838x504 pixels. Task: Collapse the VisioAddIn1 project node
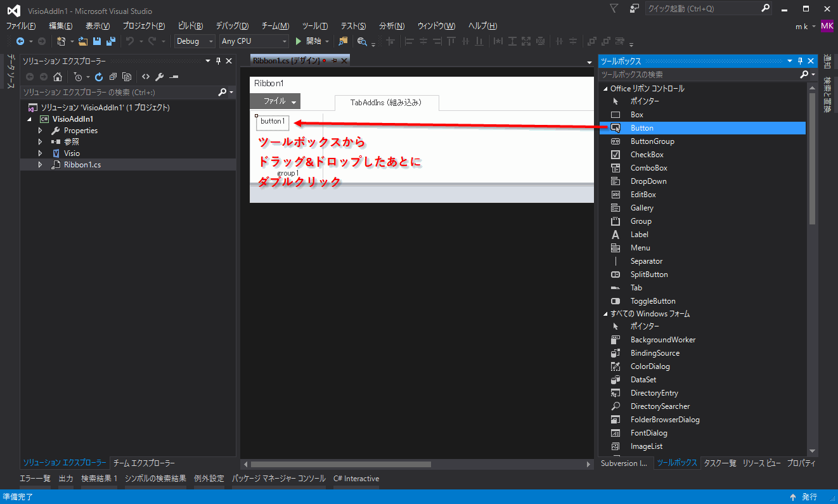pos(29,119)
